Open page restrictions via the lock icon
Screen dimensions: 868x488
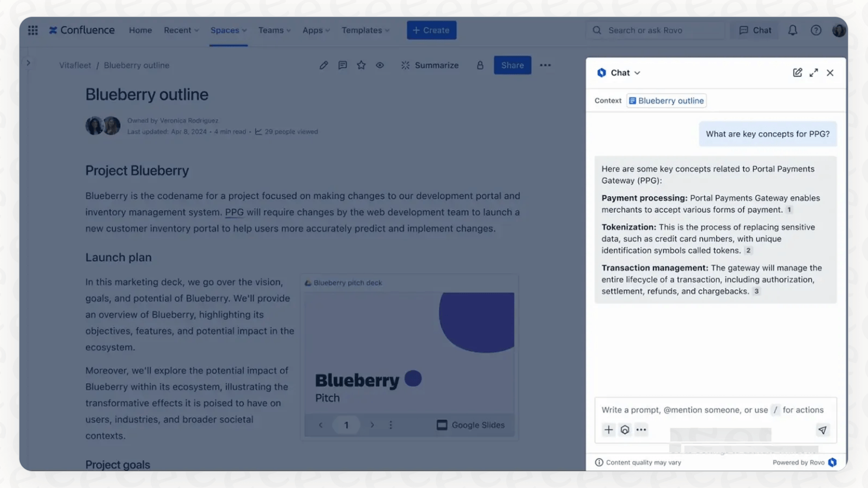479,65
